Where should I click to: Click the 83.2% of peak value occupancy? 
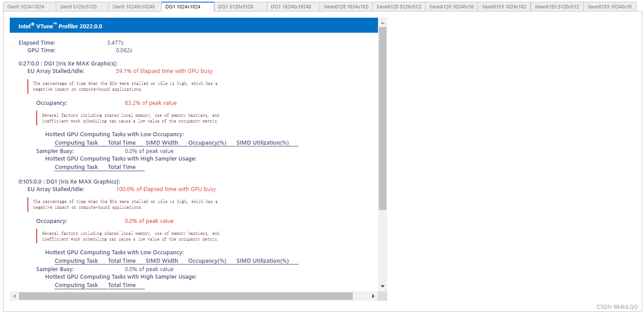click(150, 103)
